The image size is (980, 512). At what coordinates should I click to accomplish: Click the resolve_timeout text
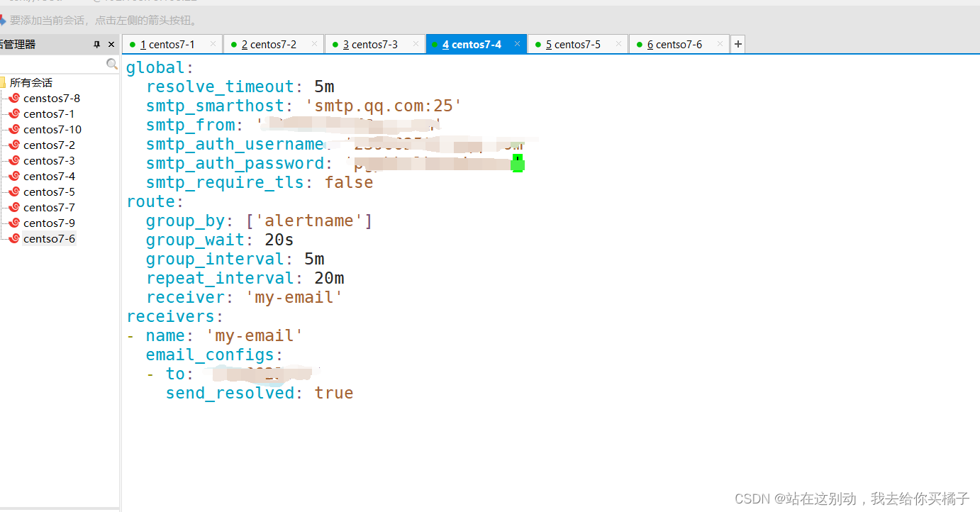[220, 87]
